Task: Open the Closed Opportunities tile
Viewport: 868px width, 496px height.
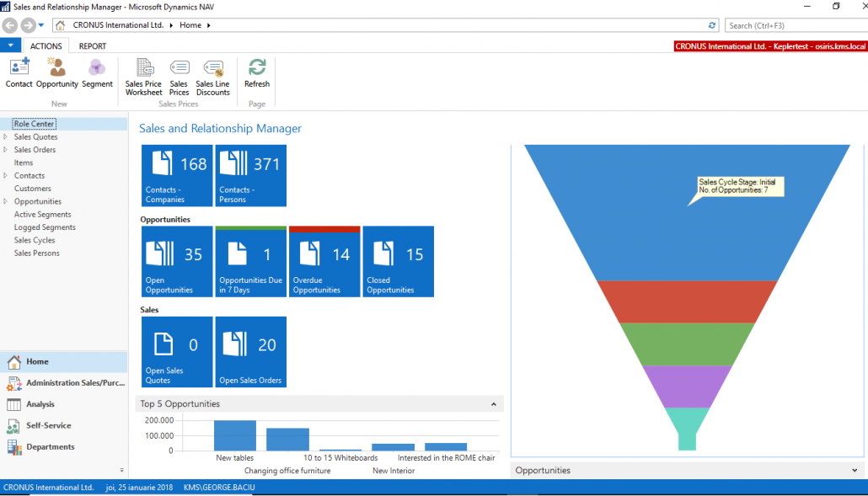Action: (398, 262)
